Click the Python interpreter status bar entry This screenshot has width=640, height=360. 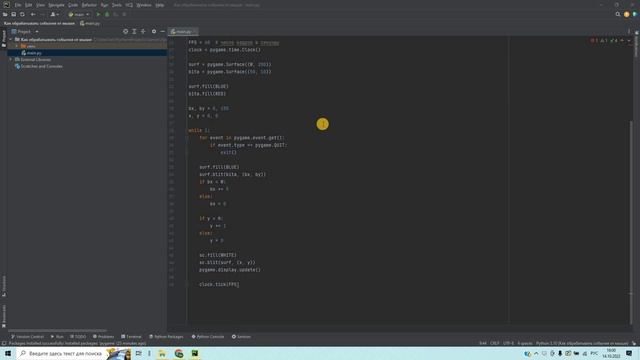[x=582, y=343]
